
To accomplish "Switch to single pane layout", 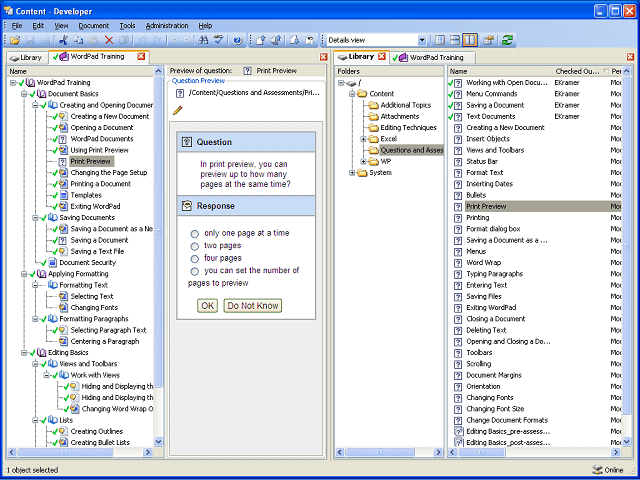I will point(440,40).
